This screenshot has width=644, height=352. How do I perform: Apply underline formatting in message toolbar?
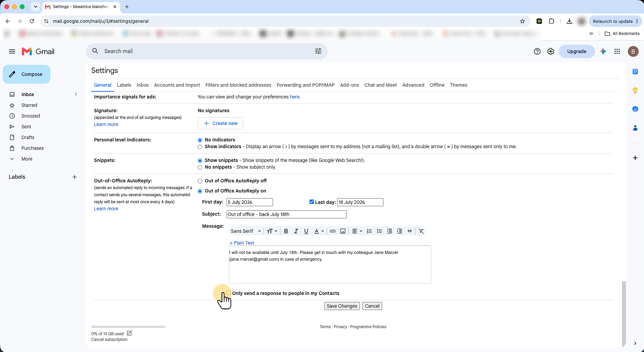[306, 231]
